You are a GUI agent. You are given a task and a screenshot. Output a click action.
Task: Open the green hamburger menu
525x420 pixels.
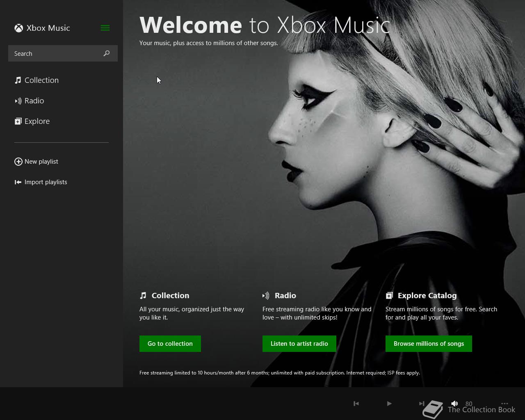105,28
